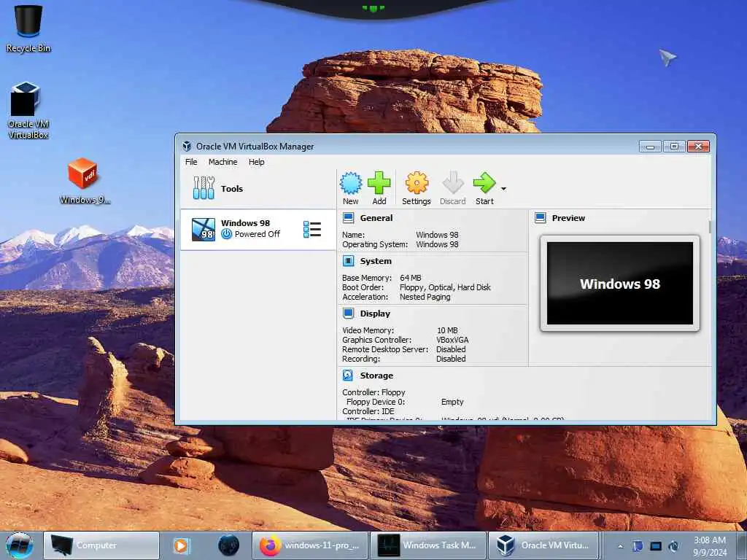
Task: Click the flag Action Center tray icon
Action: coord(638,546)
